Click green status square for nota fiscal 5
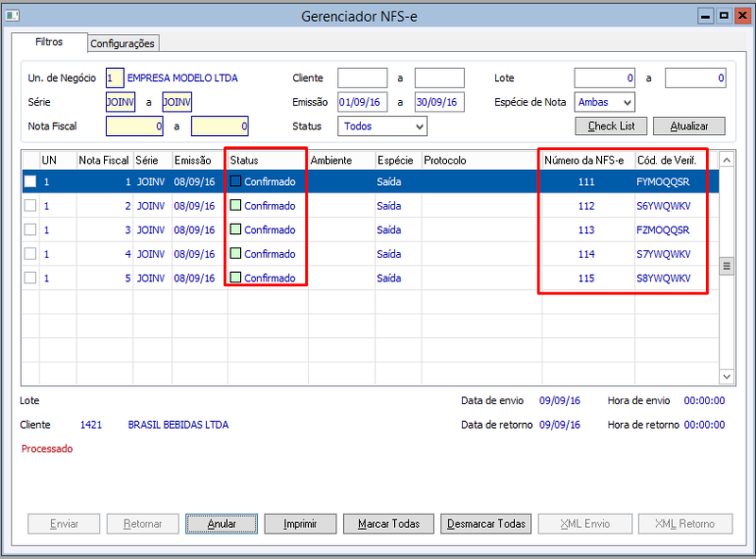 pos(235,278)
